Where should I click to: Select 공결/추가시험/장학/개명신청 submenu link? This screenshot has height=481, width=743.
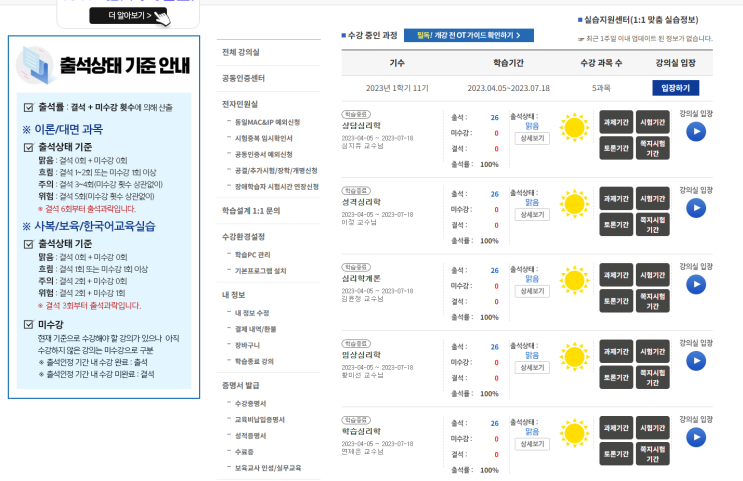pyautogui.click(x=276, y=171)
